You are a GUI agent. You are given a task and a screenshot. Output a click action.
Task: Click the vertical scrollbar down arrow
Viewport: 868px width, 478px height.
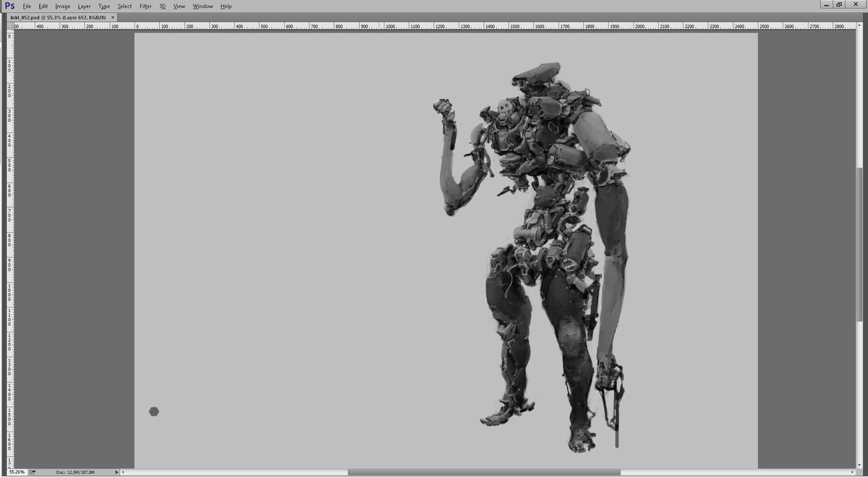click(859, 464)
